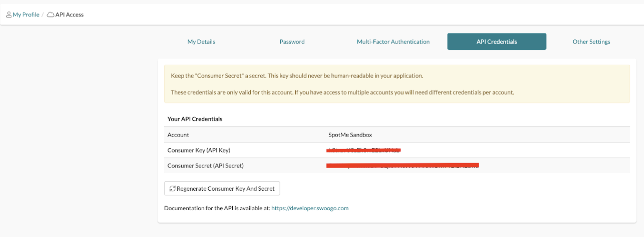Click the refresh icon on the Regenerate button
This screenshot has width=644, height=237.
173,189
